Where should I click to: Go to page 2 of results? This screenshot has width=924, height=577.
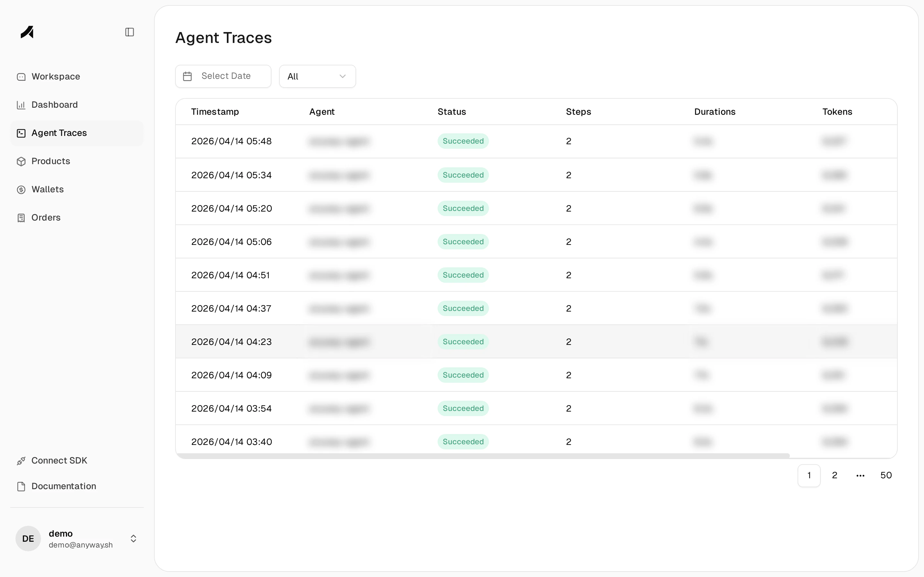point(834,475)
